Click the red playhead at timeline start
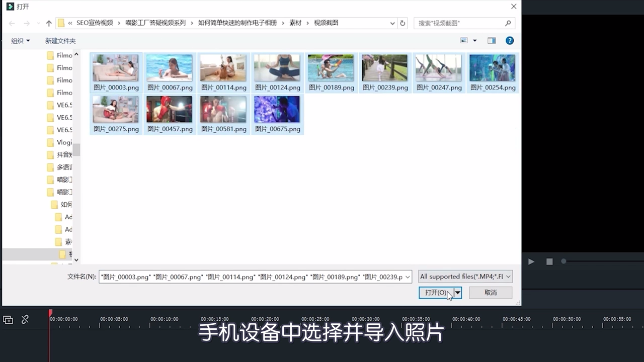644x362 pixels. tap(50, 314)
